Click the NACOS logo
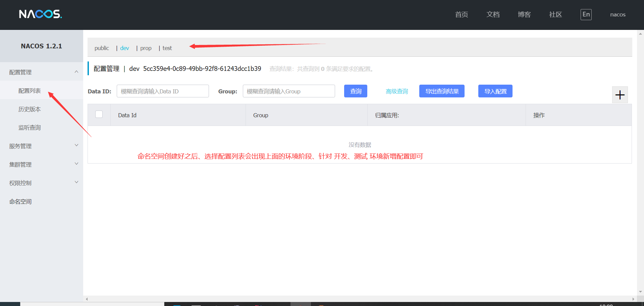The width and height of the screenshot is (644, 306). tap(40, 14)
